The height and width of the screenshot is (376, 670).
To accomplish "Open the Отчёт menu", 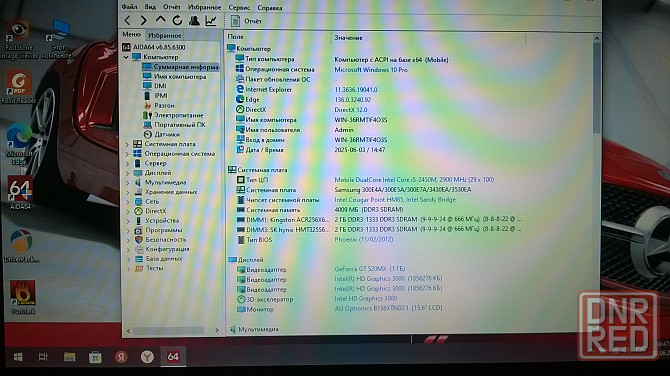I will tap(172, 7).
